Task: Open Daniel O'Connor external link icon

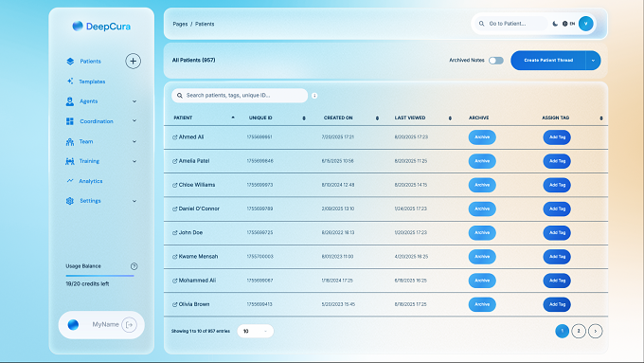Action: [x=174, y=209]
